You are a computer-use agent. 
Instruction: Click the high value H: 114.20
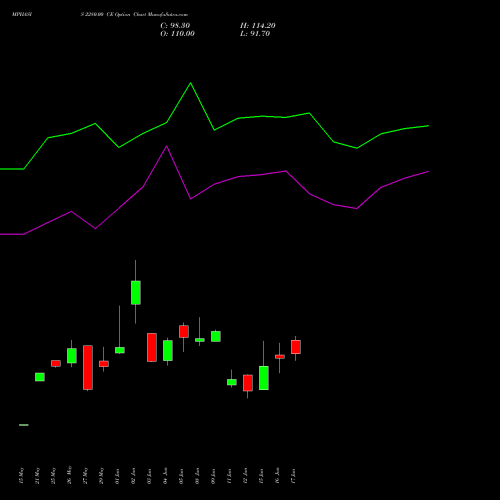[x=258, y=26]
